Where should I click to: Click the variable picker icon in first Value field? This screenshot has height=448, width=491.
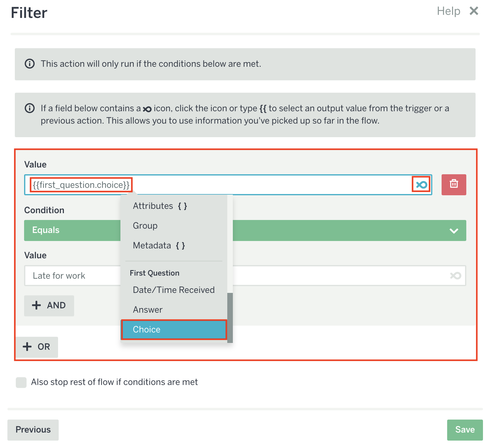[421, 185]
